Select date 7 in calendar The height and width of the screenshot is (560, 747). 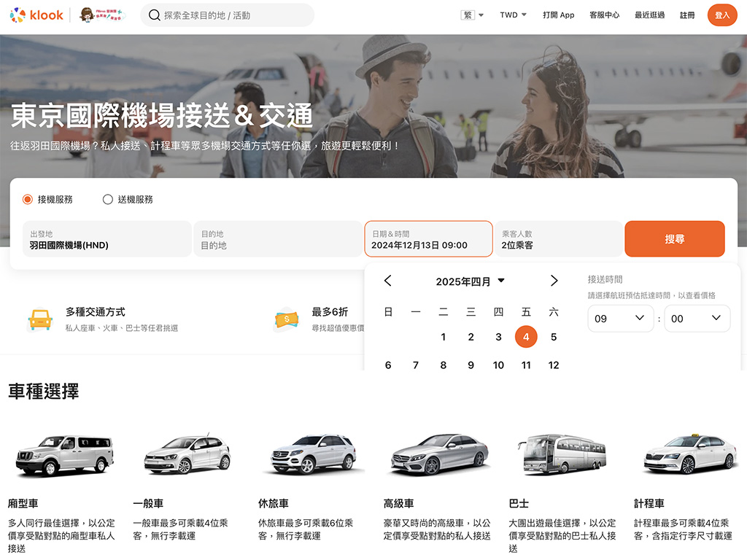(415, 365)
